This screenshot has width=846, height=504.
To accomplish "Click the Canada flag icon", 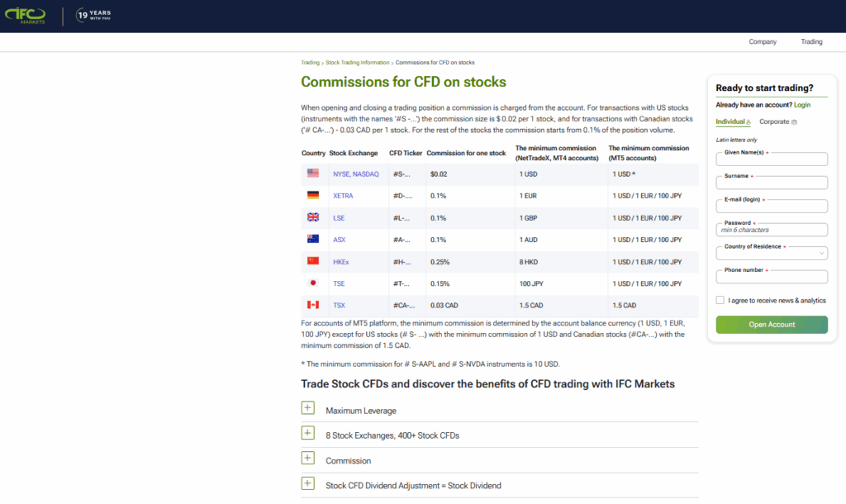I will [x=313, y=305].
